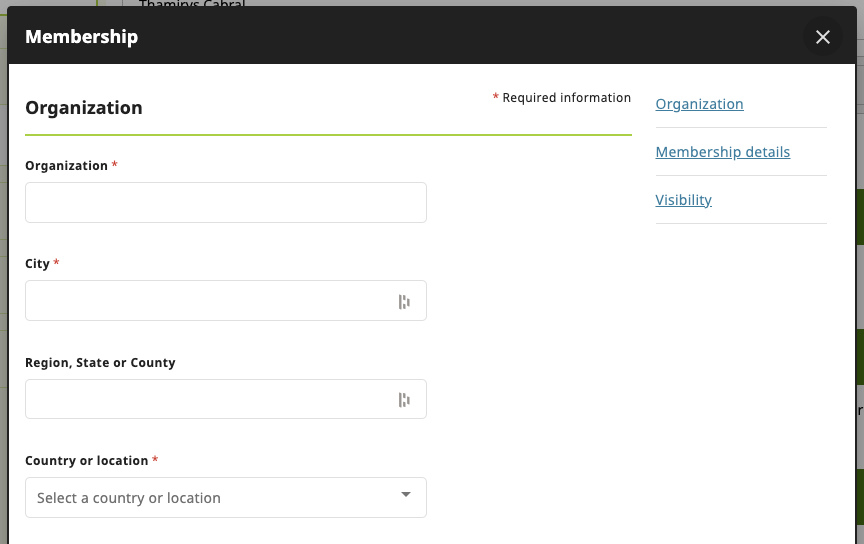Focus the Organization text input
The image size is (864, 544).
click(225, 202)
